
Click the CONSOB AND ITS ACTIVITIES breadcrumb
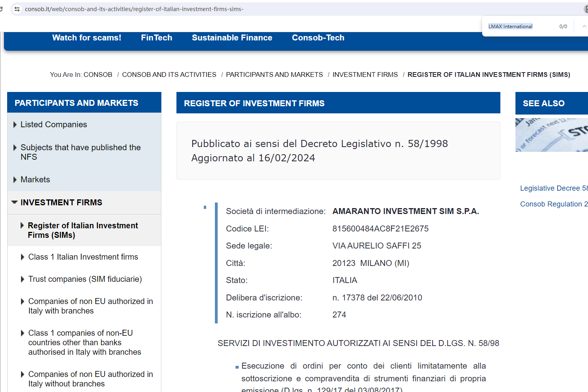point(169,75)
